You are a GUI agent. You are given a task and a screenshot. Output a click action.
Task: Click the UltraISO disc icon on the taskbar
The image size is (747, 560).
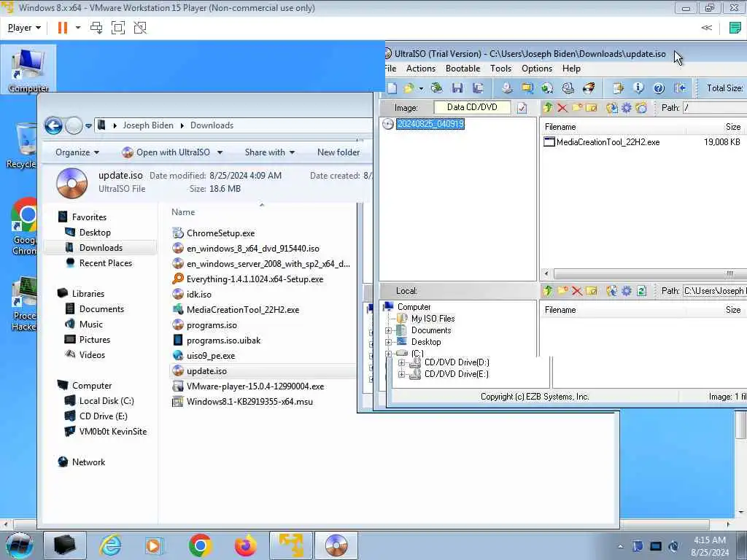pyautogui.click(x=336, y=545)
